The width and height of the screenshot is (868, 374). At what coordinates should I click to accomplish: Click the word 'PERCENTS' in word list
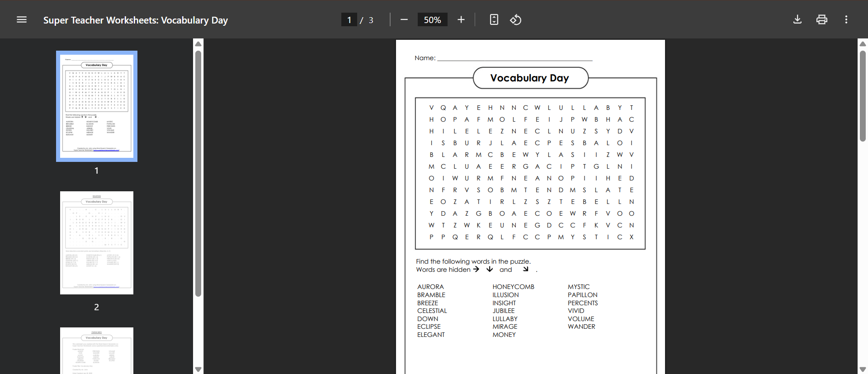[x=583, y=303]
